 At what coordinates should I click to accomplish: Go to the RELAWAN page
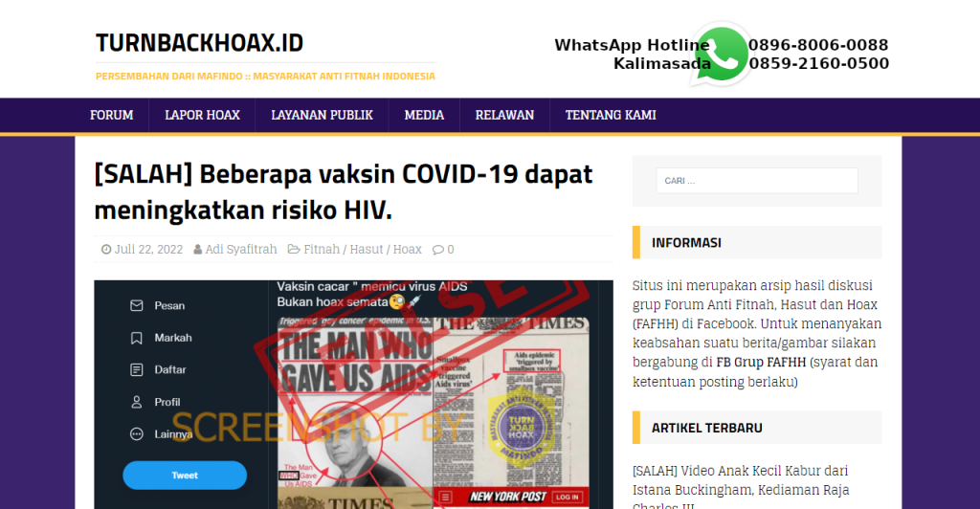tap(504, 115)
